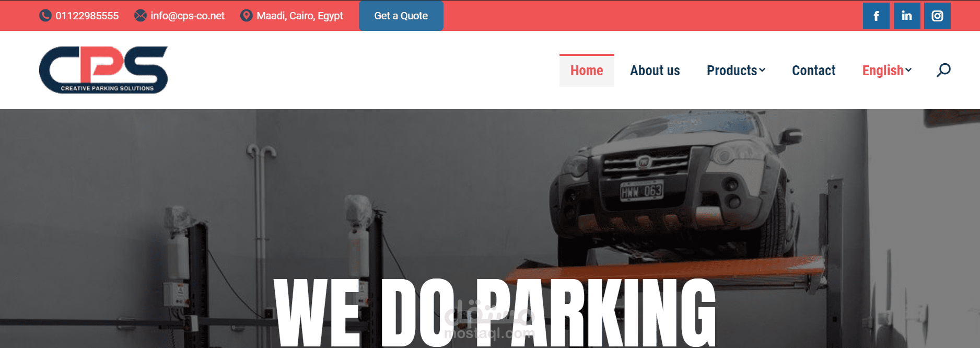Open the About us page

(655, 71)
